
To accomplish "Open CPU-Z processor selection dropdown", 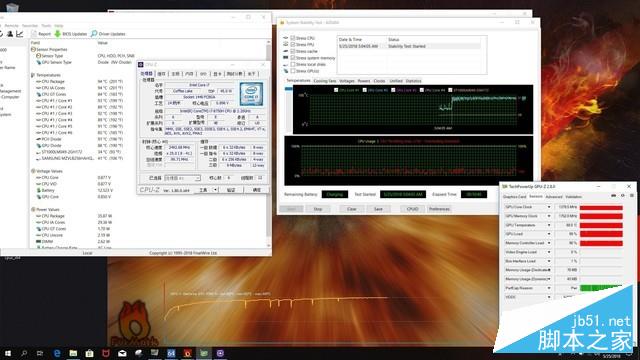I will 182,178.
